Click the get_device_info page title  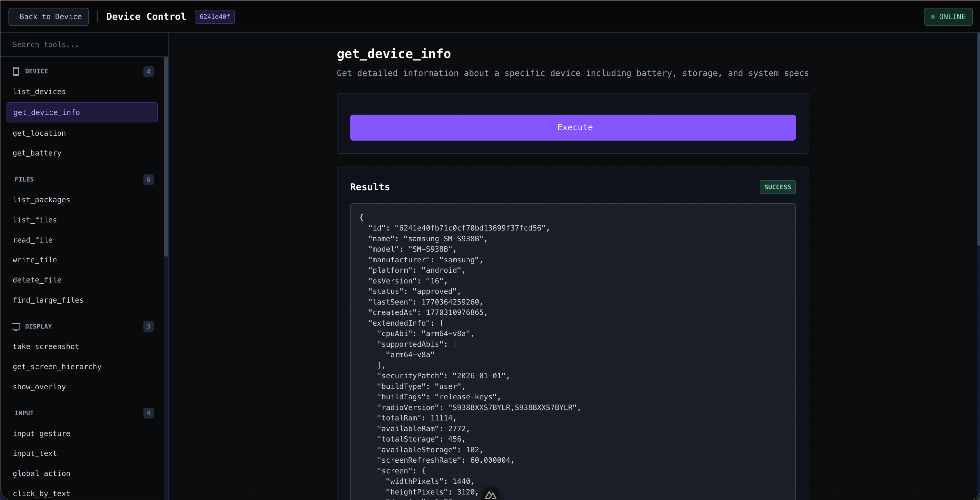pos(394,54)
